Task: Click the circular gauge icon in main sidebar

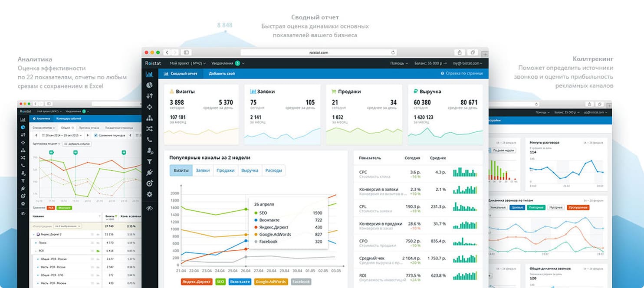Action: (x=149, y=183)
